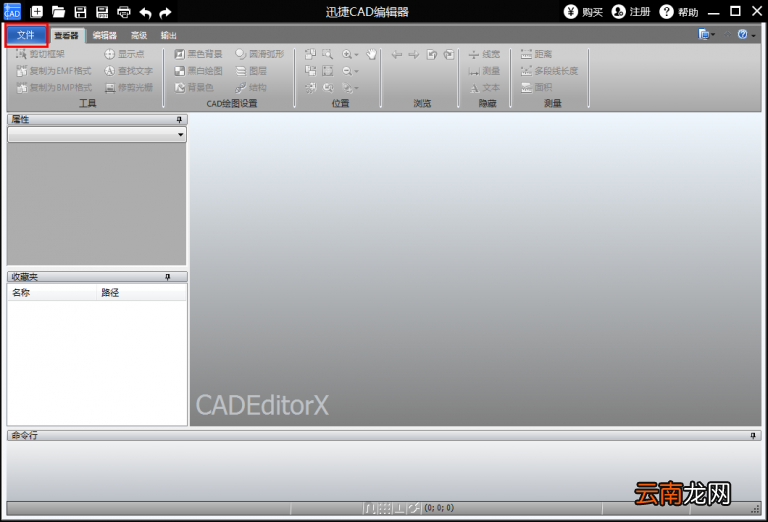Toggle 黑白绘图 black-and-white drawing

pyautogui.click(x=198, y=71)
